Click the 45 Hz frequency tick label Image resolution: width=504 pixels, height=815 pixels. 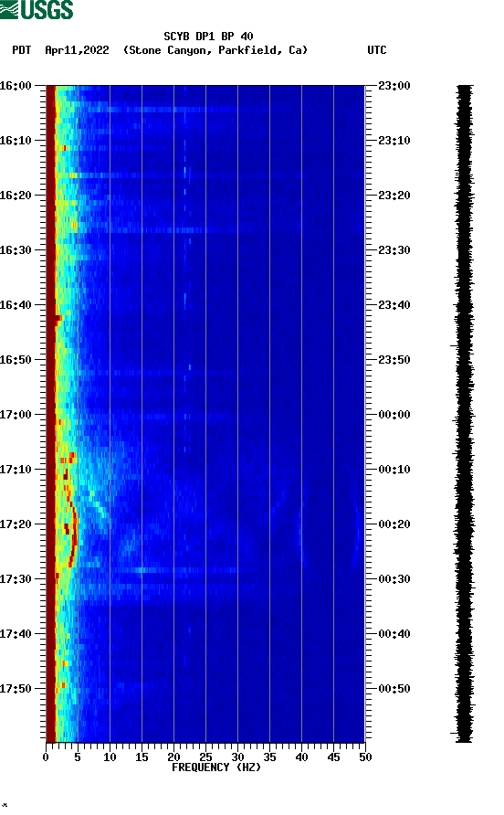click(333, 757)
